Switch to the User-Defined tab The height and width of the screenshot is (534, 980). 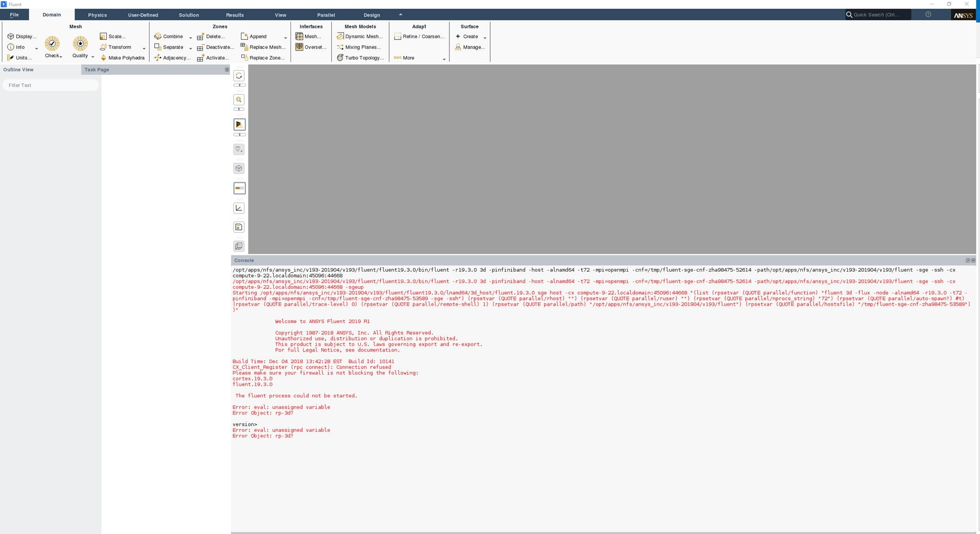(143, 15)
